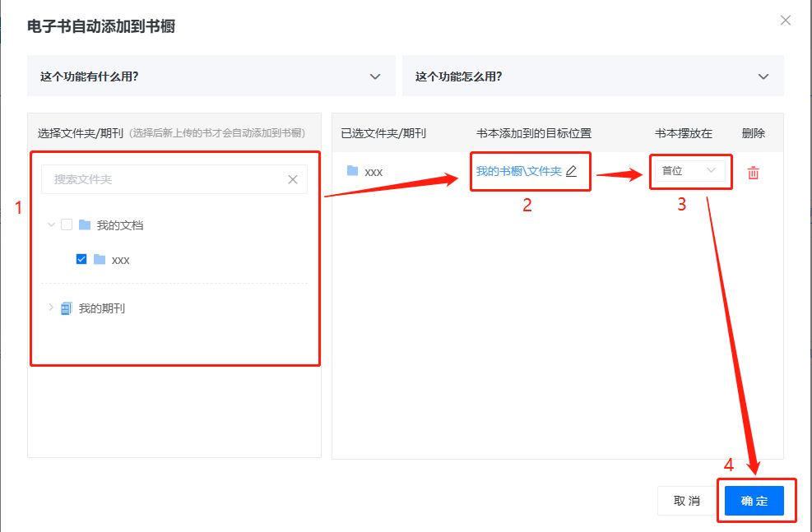
Task: Click the 我的文档 folder icon in tree
Action: 84,225
